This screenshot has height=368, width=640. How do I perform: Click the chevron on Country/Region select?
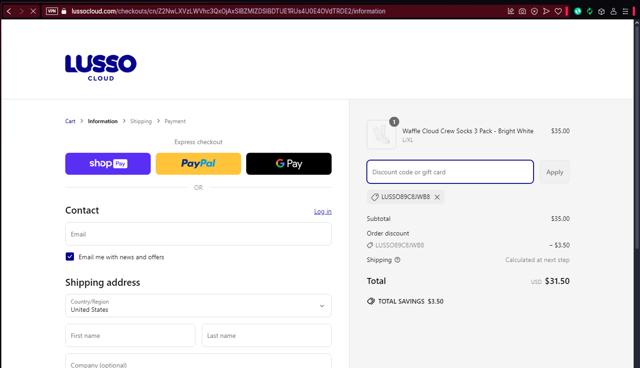322,306
